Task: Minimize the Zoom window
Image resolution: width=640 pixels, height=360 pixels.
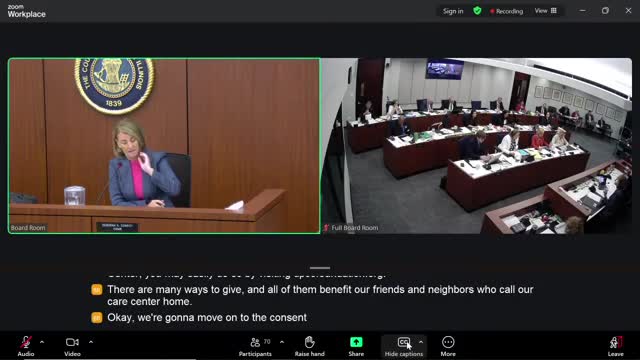Action: (582, 11)
